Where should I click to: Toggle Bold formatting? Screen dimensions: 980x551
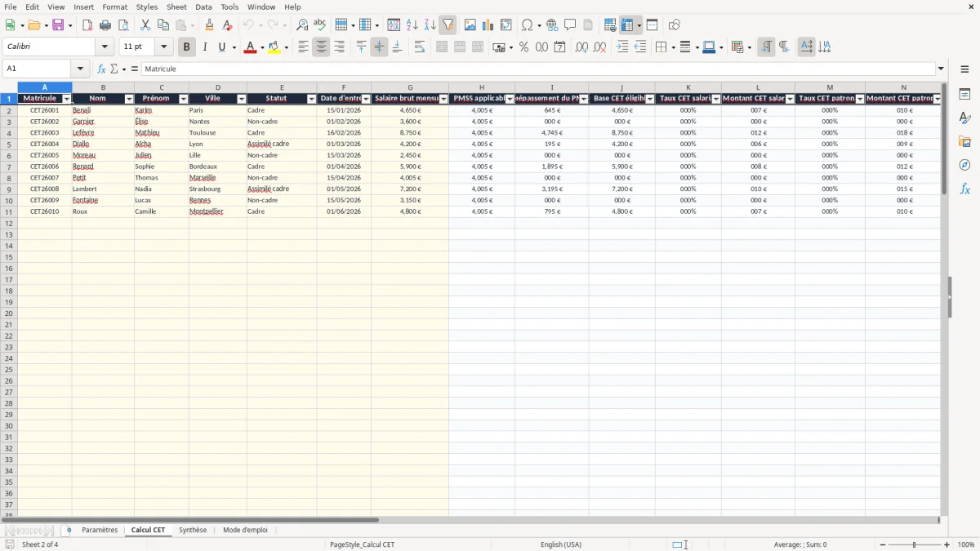[x=186, y=47]
